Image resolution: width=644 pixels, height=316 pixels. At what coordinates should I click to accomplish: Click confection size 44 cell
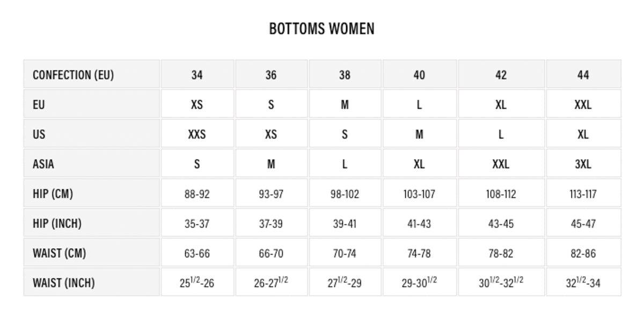[583, 75]
